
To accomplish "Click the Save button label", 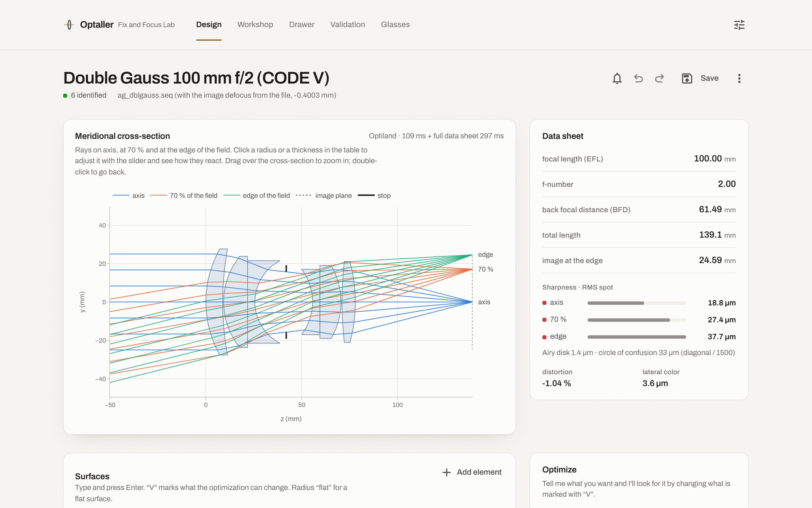I will coord(709,78).
